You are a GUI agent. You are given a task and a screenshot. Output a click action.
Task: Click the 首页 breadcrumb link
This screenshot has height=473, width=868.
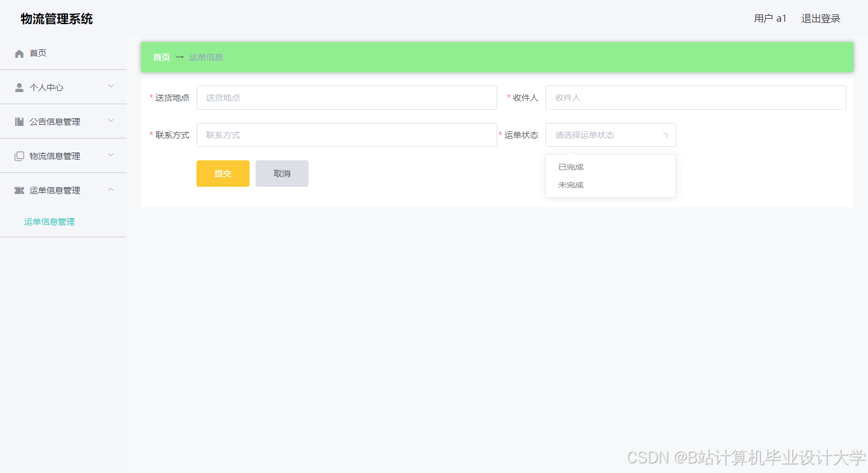pyautogui.click(x=162, y=57)
